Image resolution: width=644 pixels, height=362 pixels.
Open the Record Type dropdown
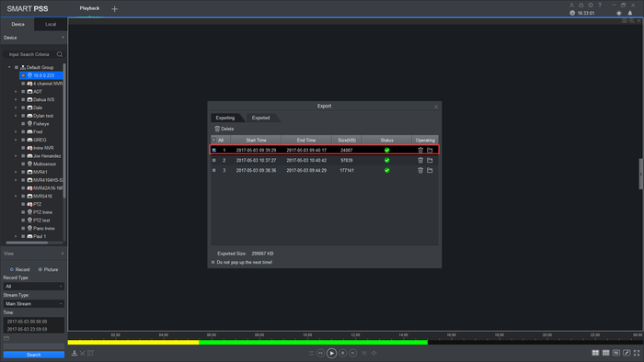34,286
